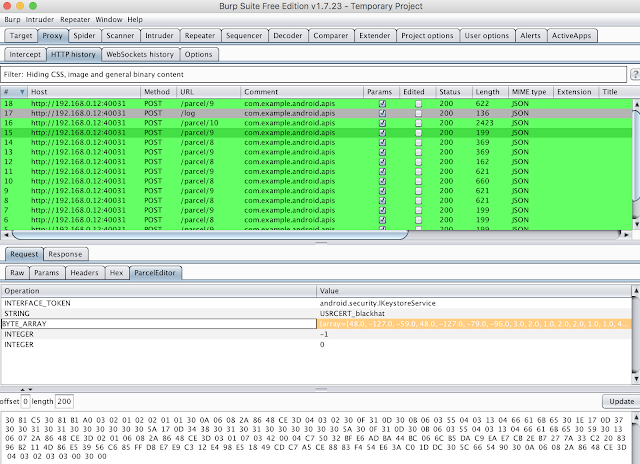The width and height of the screenshot is (640, 464).
Task: Click the Filter bar to edit filters
Action: click(313, 74)
